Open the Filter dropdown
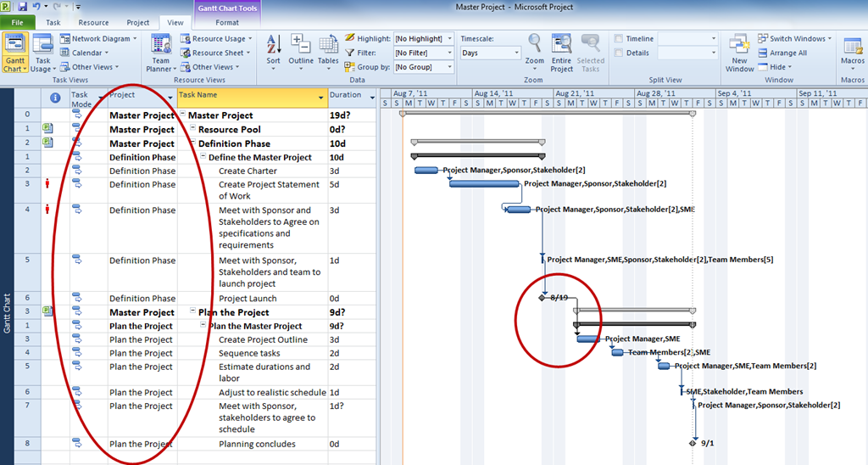Viewport: 868px width, 465px height. (x=449, y=53)
